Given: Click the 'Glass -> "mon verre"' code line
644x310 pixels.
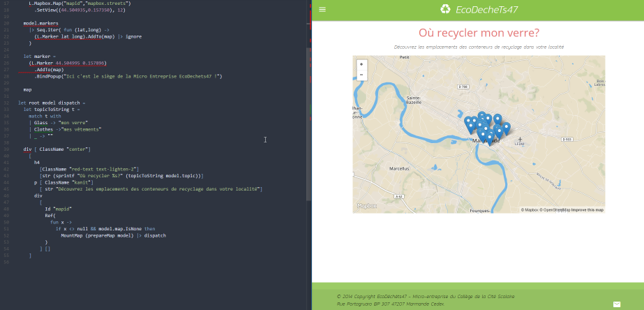Looking at the screenshot, I should point(59,122).
